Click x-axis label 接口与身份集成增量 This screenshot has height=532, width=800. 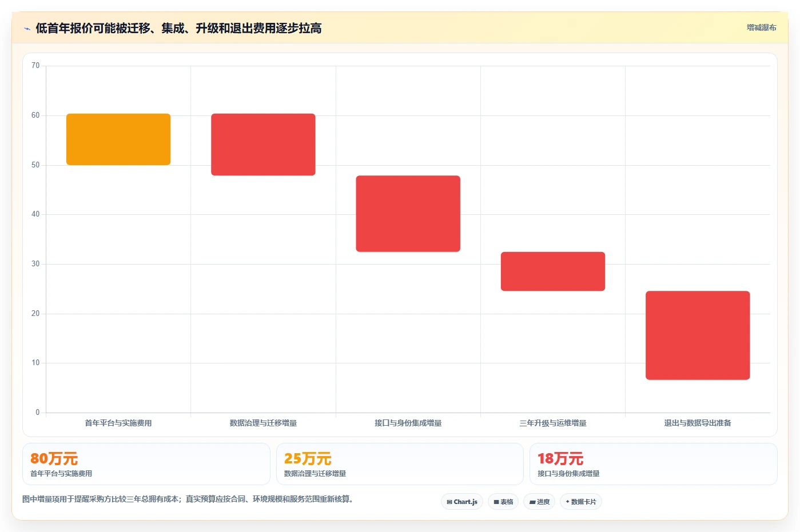(408, 423)
